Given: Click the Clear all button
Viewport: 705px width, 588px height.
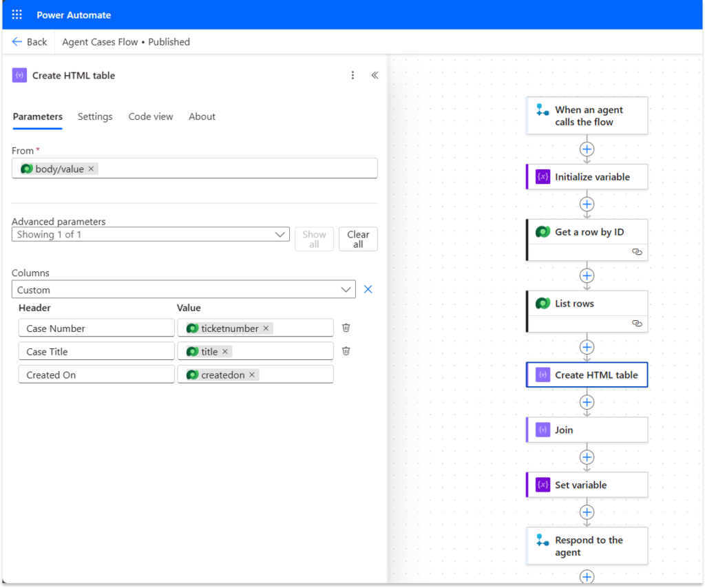Looking at the screenshot, I should coord(358,239).
